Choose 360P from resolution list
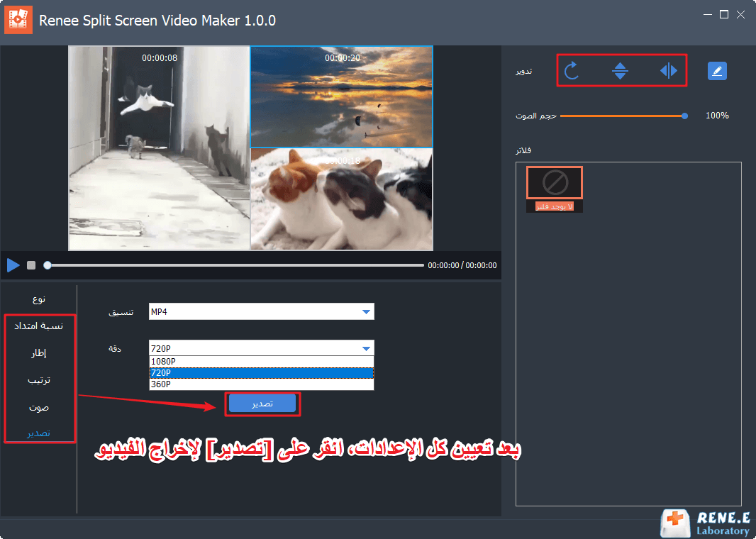756x539 pixels. point(261,384)
